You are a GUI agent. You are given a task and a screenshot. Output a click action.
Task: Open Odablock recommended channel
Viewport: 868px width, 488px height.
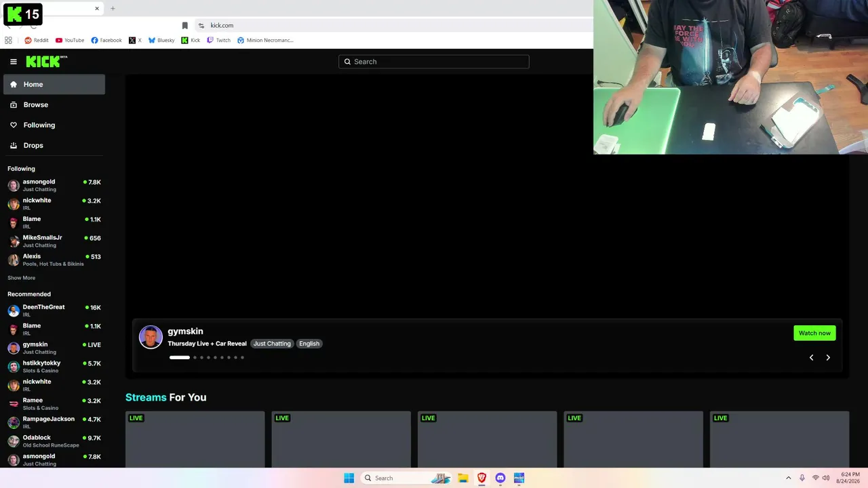point(54,441)
